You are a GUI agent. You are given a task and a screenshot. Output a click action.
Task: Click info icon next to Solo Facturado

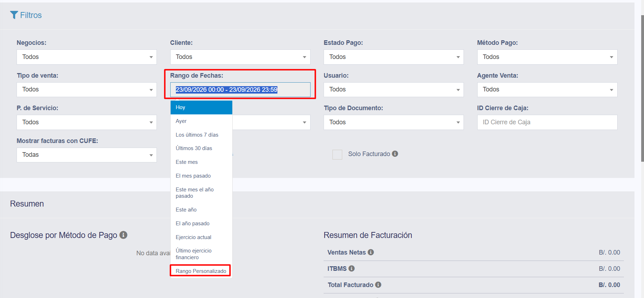pos(395,154)
